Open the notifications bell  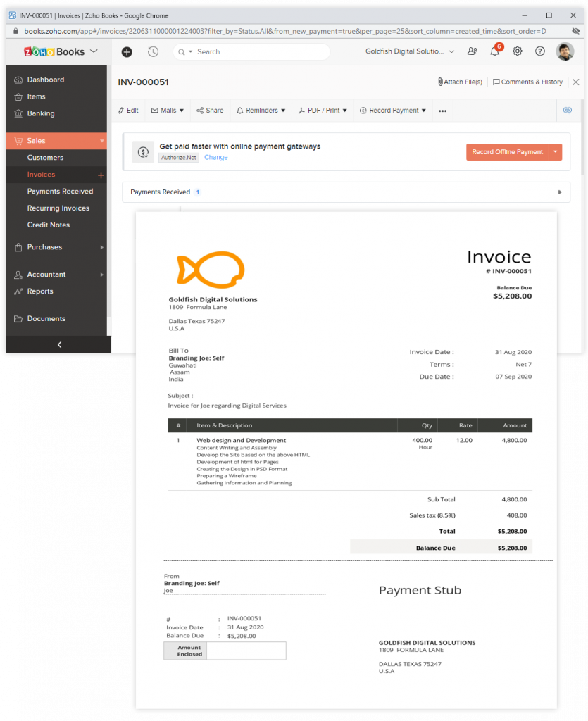(494, 51)
